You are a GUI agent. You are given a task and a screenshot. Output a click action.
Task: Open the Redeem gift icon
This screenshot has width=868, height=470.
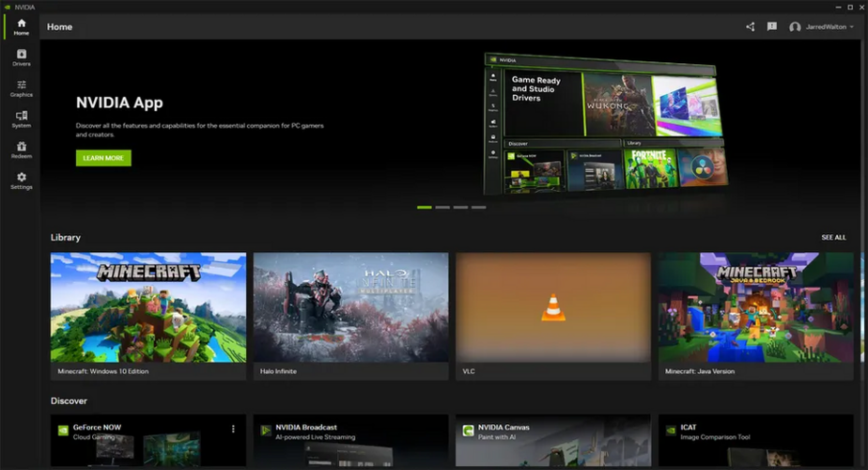click(x=21, y=149)
